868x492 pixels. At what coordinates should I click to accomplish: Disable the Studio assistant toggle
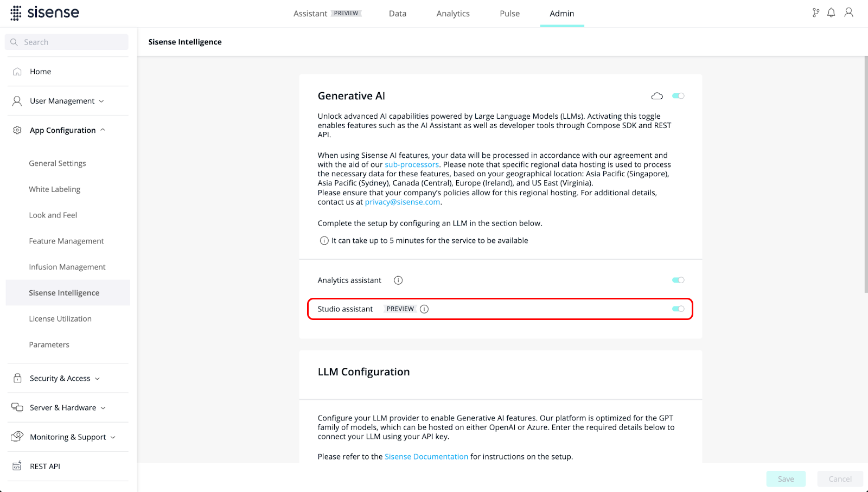[x=678, y=309]
